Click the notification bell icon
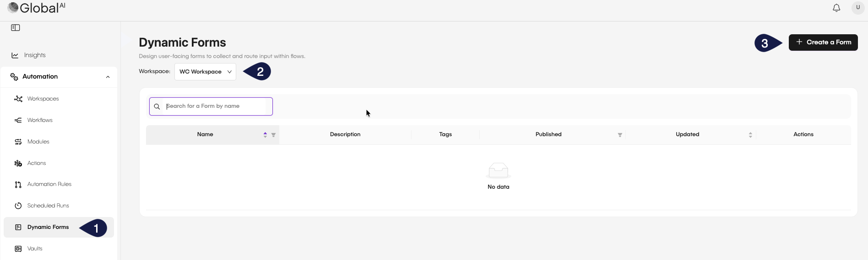The image size is (868, 260). pos(836,8)
